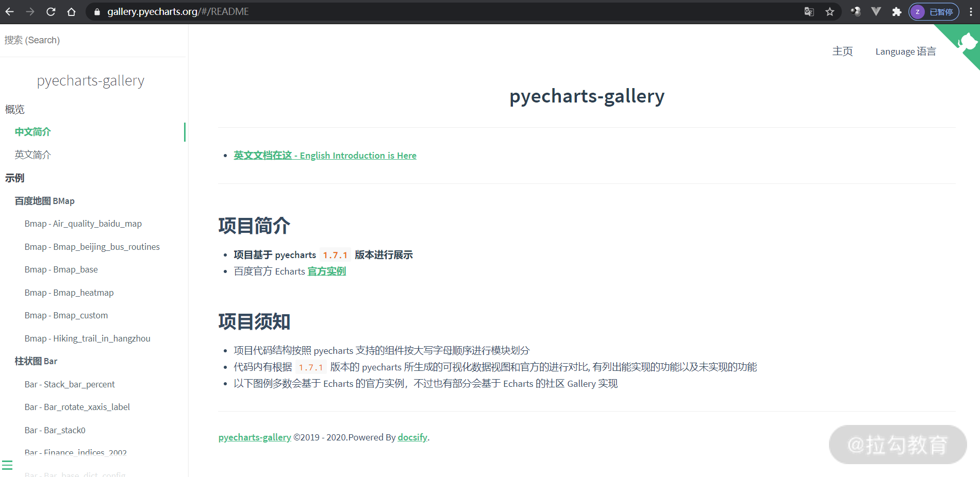Go forward in browser history
This screenshot has width=980, height=477.
click(30, 11)
